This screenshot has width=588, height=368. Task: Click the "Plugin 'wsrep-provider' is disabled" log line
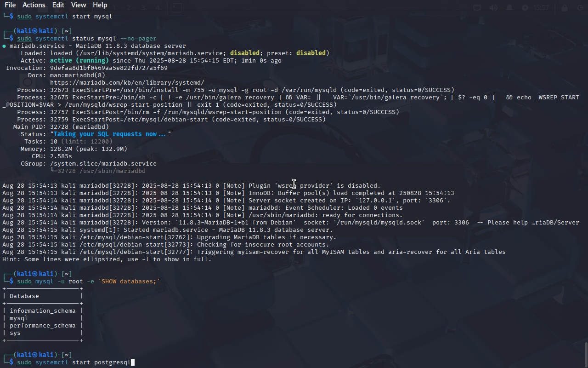pyautogui.click(x=192, y=185)
